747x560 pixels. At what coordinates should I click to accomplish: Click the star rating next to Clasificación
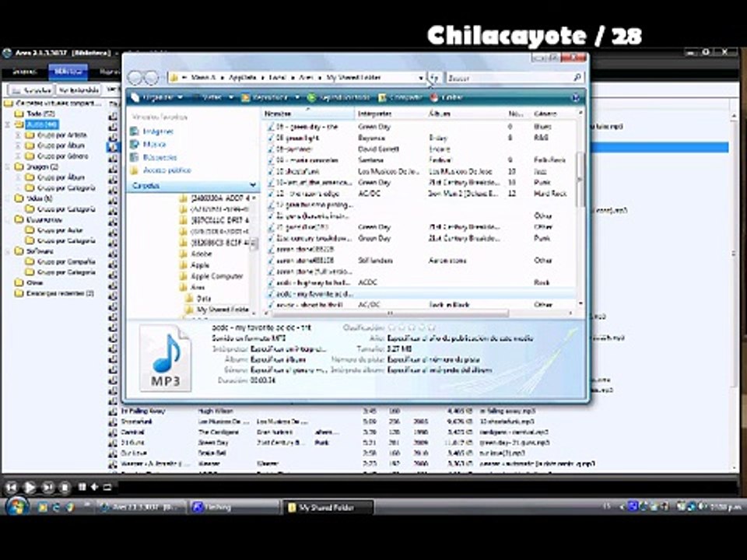pyautogui.click(x=412, y=327)
